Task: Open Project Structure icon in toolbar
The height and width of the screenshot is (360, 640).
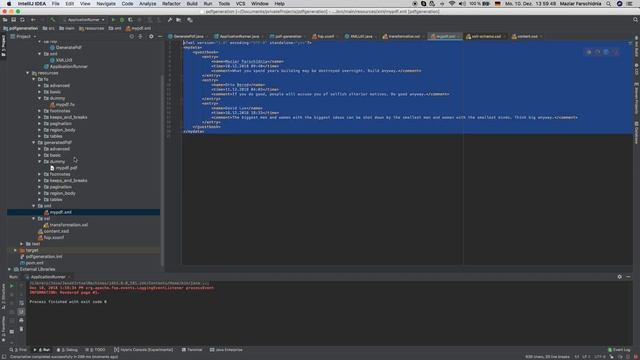Action: (178, 20)
